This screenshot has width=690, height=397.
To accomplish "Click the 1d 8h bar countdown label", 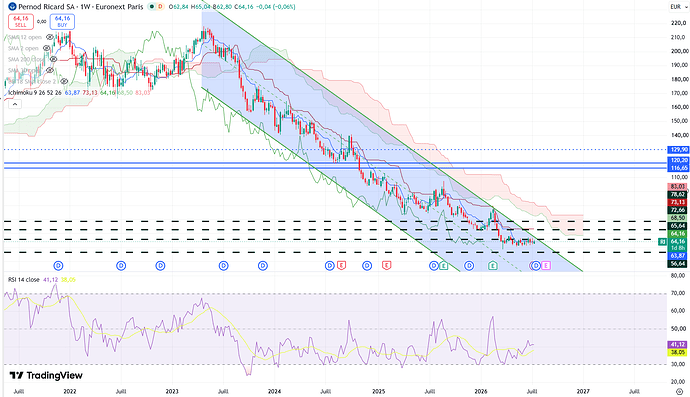I will (x=678, y=248).
